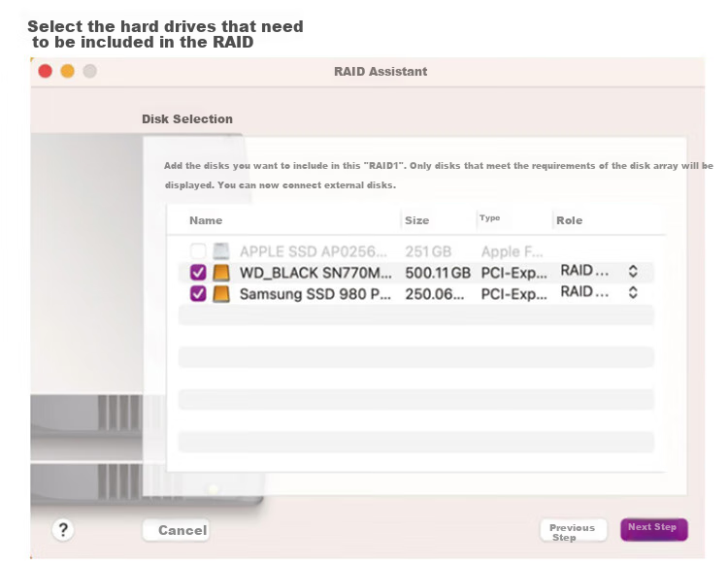
Task: Click PCI-Exp... type in WD_BLACK row
Action: pyautogui.click(x=513, y=273)
